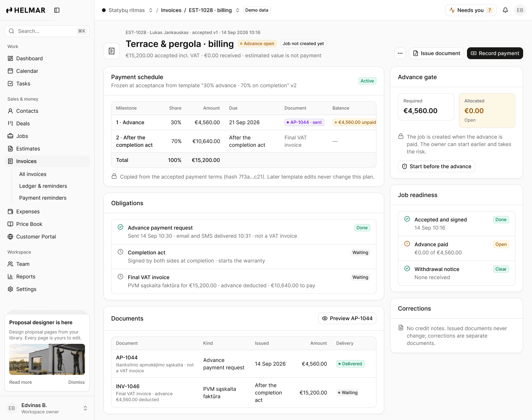
Task: Open Calendar in the sidebar
Action: pos(47,71)
